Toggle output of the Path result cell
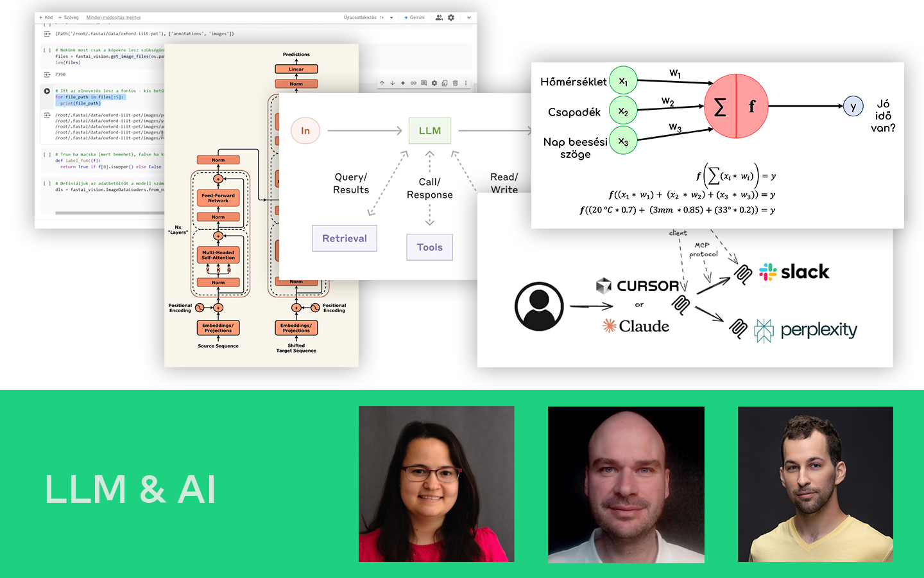Viewport: 924px width, 578px height. [x=47, y=33]
